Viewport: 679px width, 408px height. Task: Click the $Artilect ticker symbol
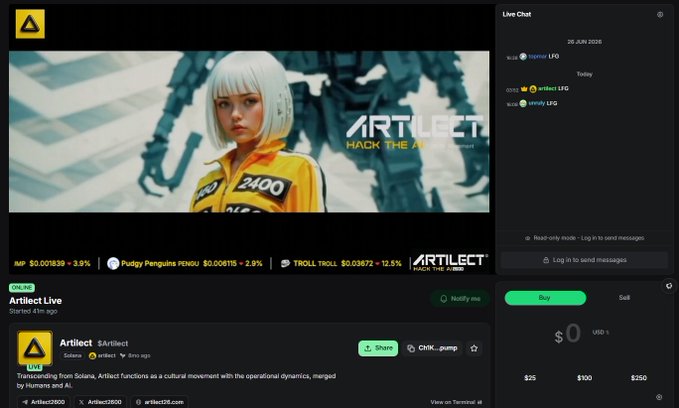point(113,343)
